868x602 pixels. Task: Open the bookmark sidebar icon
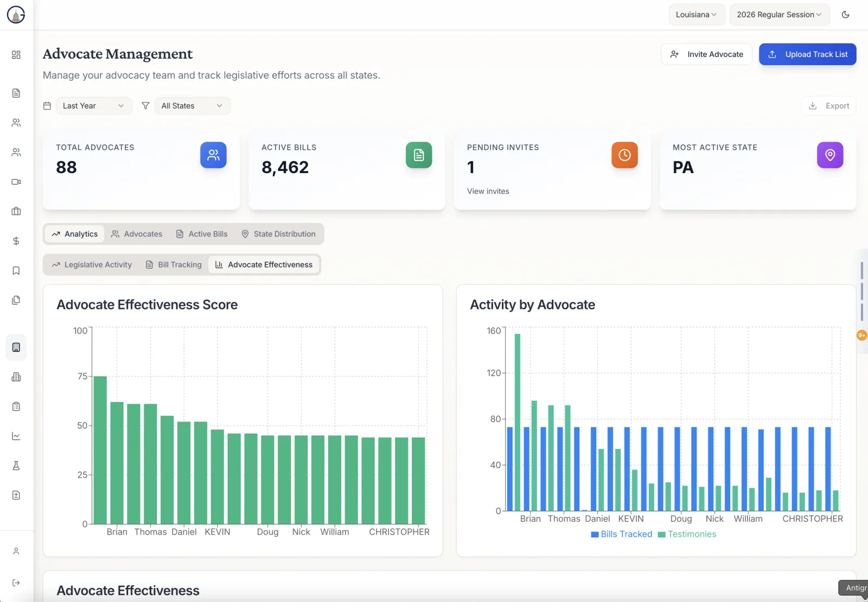tap(16, 270)
